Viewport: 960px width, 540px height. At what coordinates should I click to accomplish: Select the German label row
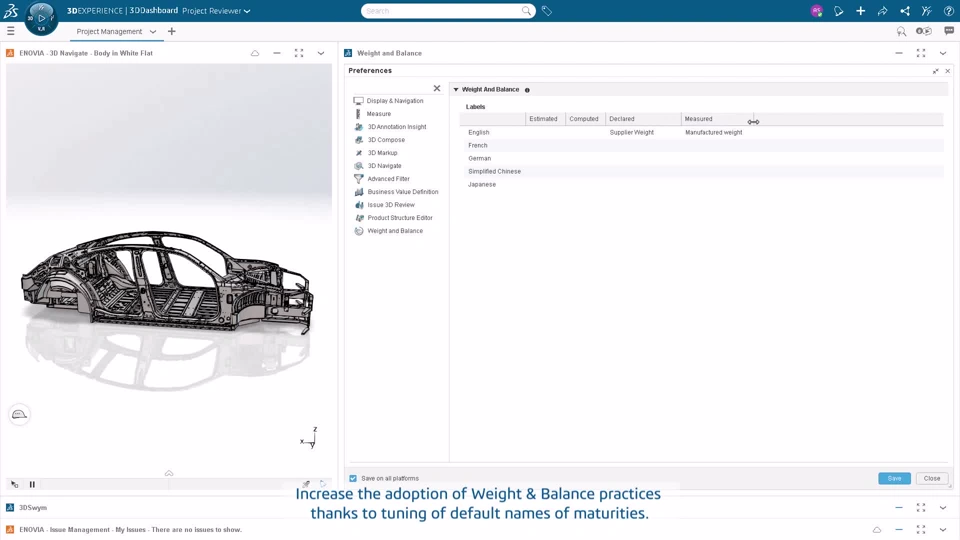[701, 158]
